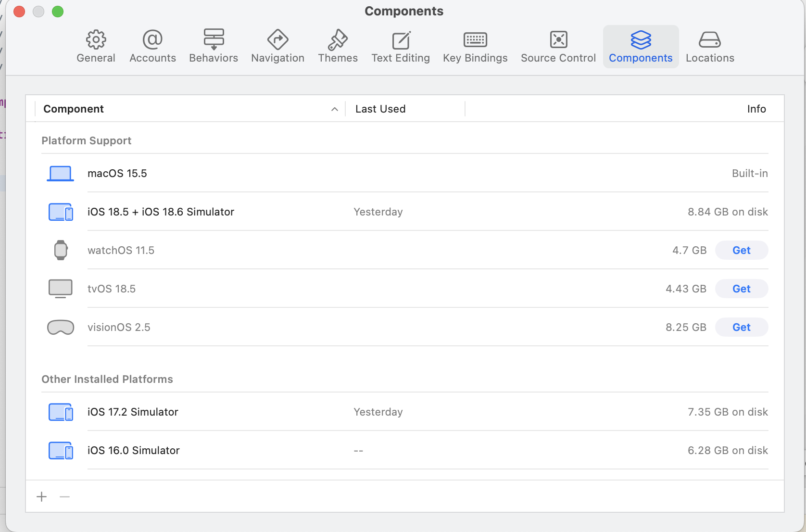Select the tvOS 18.5 row text
806x532 pixels.
pos(112,289)
